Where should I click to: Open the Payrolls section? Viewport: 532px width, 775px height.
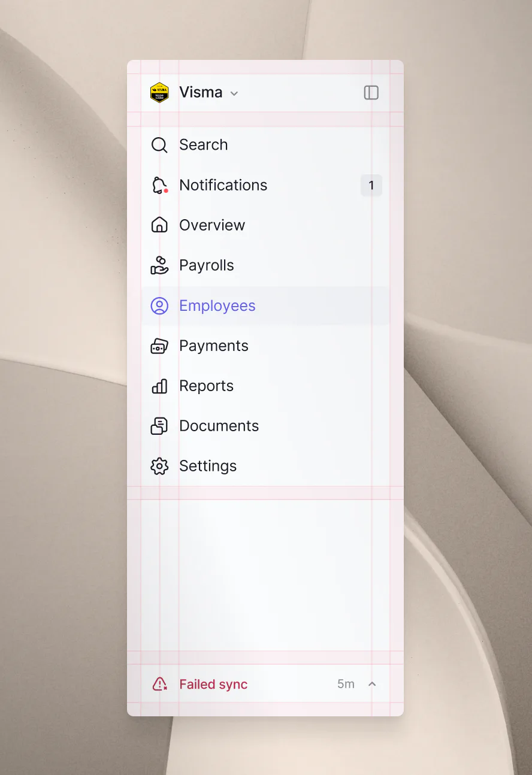[265, 265]
